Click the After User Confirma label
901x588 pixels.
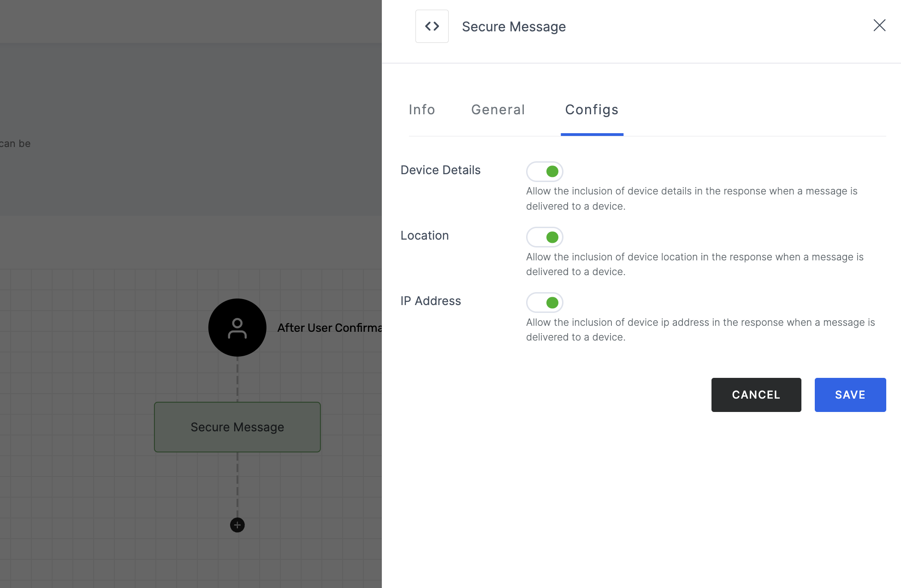click(x=330, y=328)
